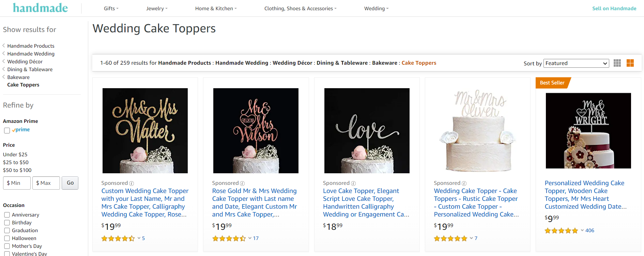Click Sponsored info icon on Love topper
Image resolution: width=644 pixels, height=256 pixels.
click(x=353, y=183)
